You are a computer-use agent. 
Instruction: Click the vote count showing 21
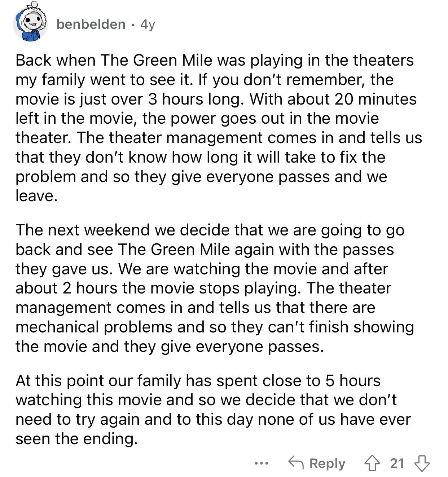click(397, 463)
